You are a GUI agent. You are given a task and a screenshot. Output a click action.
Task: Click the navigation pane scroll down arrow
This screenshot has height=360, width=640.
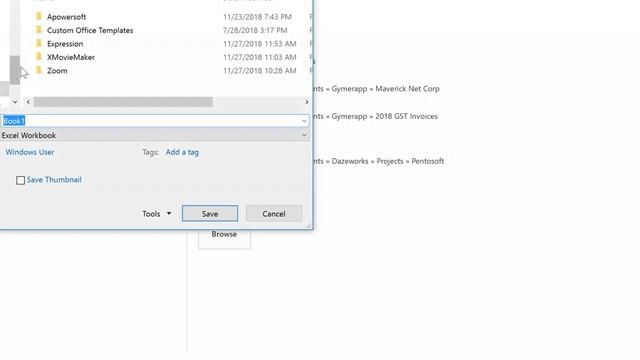coord(15,102)
